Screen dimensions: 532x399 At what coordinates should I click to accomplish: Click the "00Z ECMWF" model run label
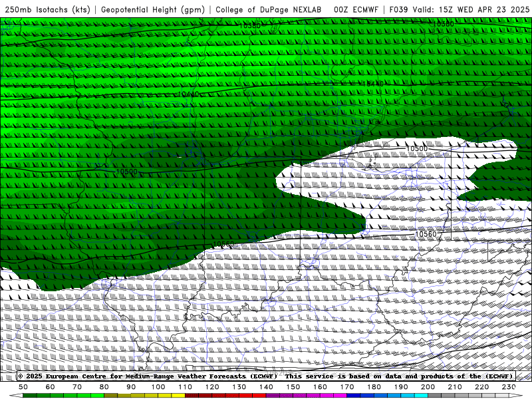pyautogui.click(x=356, y=9)
